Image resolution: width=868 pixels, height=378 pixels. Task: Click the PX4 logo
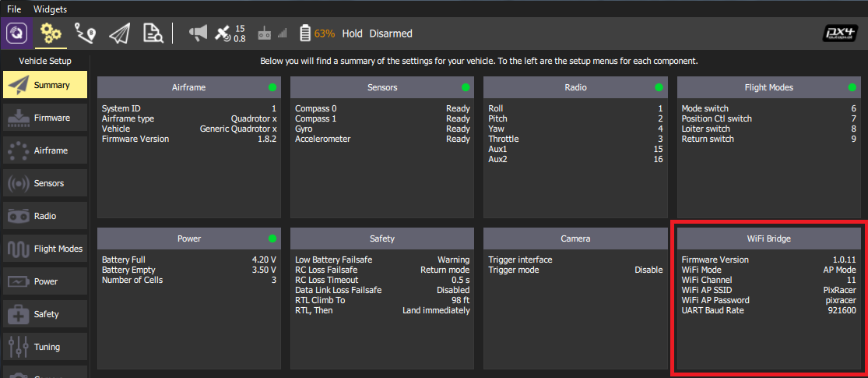click(841, 34)
